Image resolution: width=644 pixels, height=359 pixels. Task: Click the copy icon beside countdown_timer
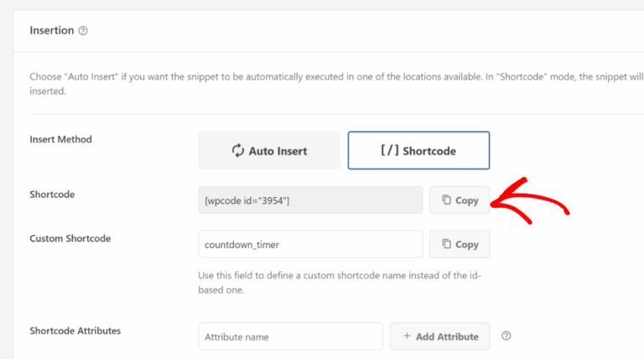coord(445,244)
